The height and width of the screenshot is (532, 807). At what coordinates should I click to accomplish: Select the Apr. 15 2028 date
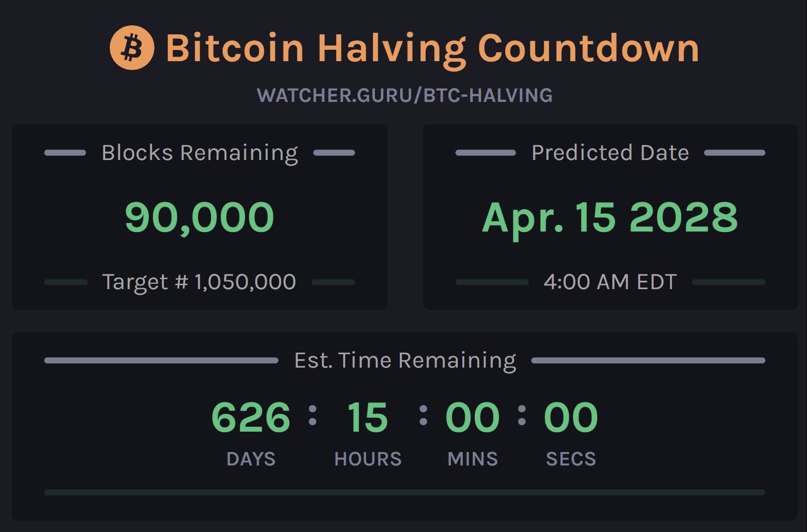pos(610,218)
